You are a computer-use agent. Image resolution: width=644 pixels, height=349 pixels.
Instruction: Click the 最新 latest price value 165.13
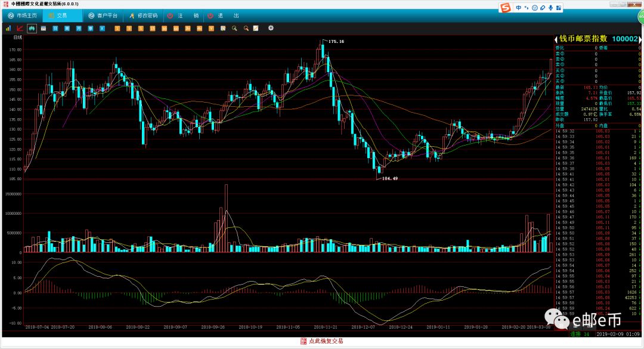pos(591,88)
